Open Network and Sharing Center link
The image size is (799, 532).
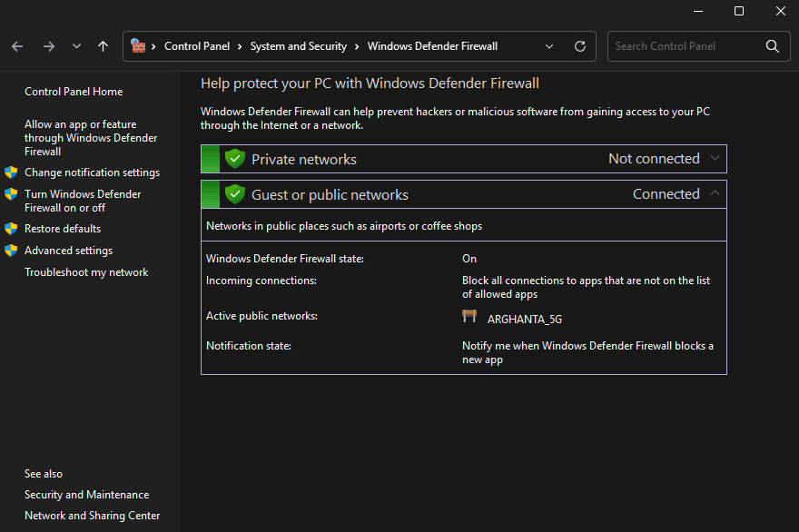click(92, 516)
